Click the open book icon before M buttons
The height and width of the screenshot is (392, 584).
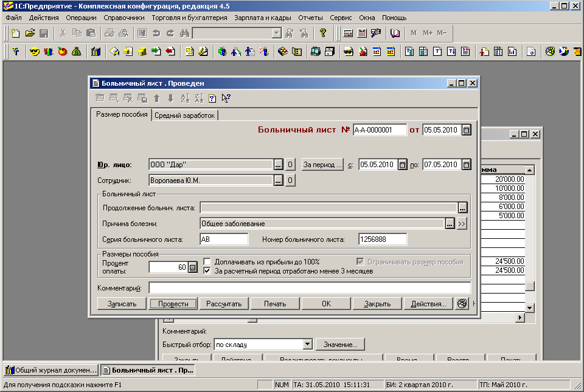[x=395, y=33]
